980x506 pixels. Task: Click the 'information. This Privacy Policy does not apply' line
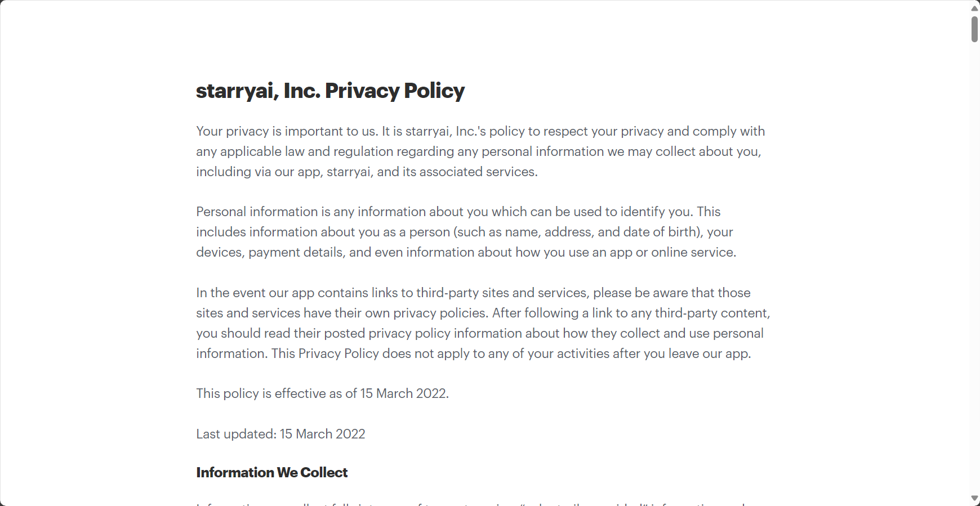pyautogui.click(x=473, y=353)
